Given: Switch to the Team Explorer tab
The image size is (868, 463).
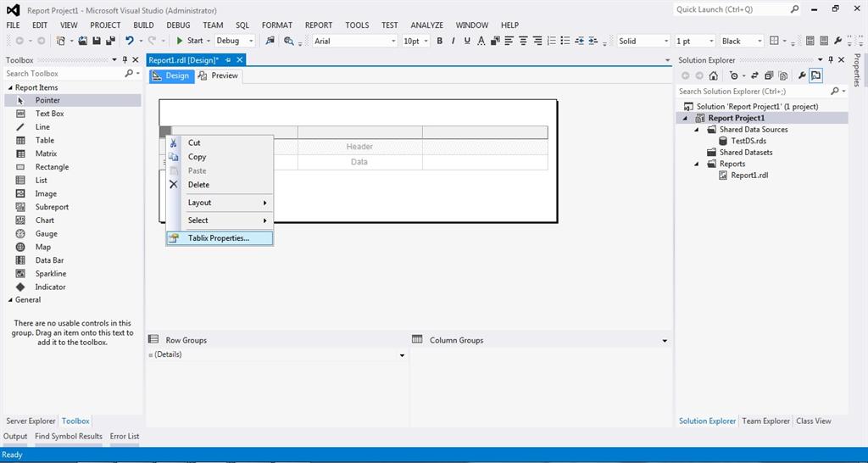Looking at the screenshot, I should [765, 421].
